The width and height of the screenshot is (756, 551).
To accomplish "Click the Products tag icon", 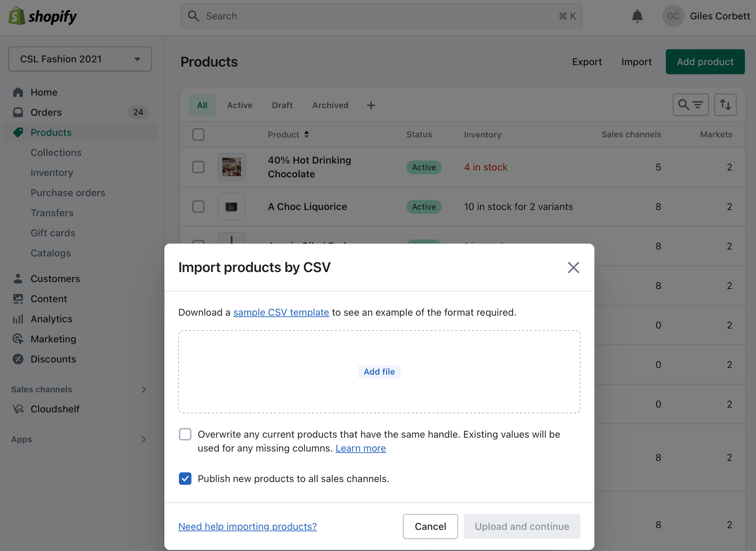I will (x=18, y=132).
